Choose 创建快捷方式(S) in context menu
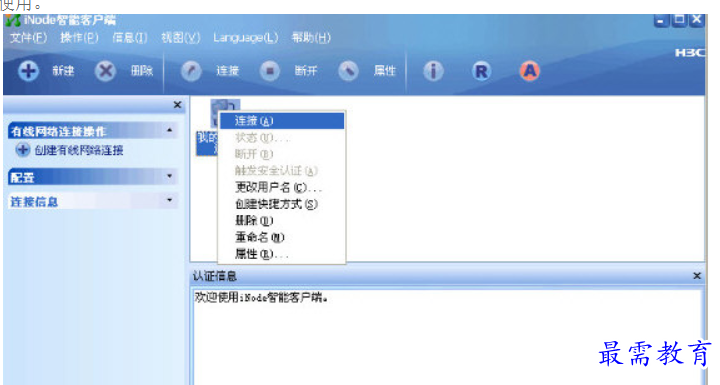720x385 pixels. tap(281, 204)
